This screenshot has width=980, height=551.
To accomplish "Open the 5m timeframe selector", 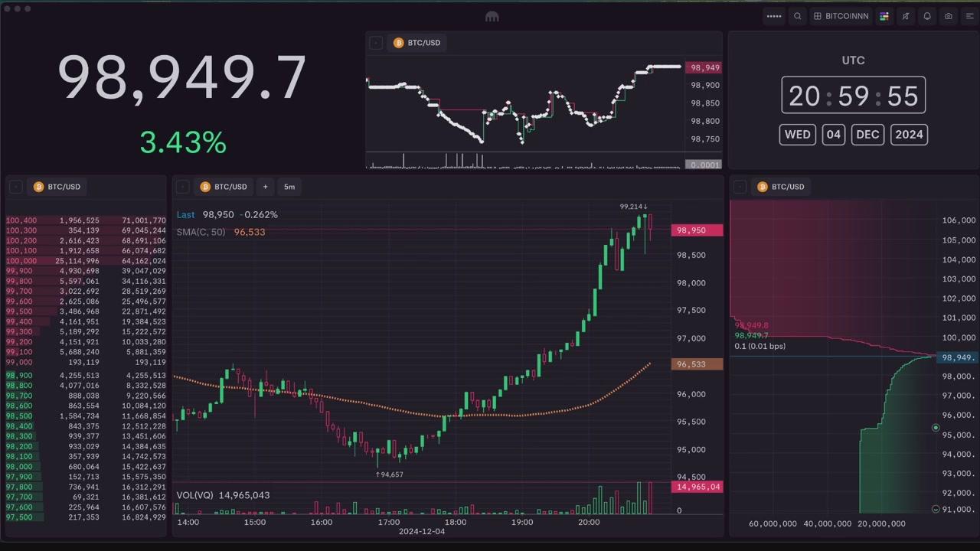I will click(289, 187).
